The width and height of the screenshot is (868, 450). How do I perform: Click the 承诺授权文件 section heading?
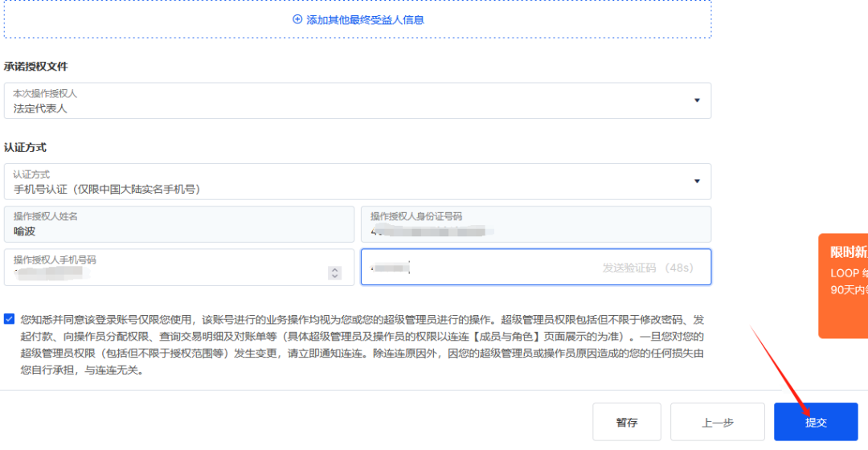click(x=36, y=67)
